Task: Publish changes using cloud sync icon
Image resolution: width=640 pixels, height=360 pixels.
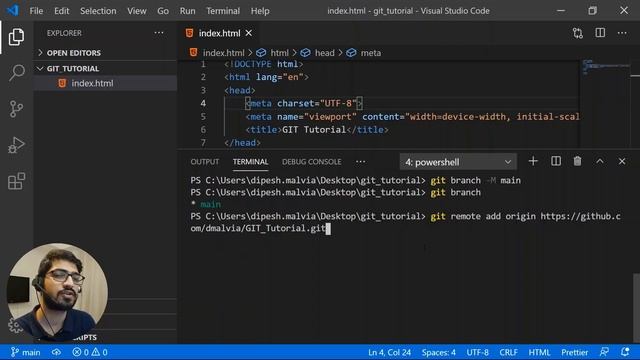Action: (56, 352)
